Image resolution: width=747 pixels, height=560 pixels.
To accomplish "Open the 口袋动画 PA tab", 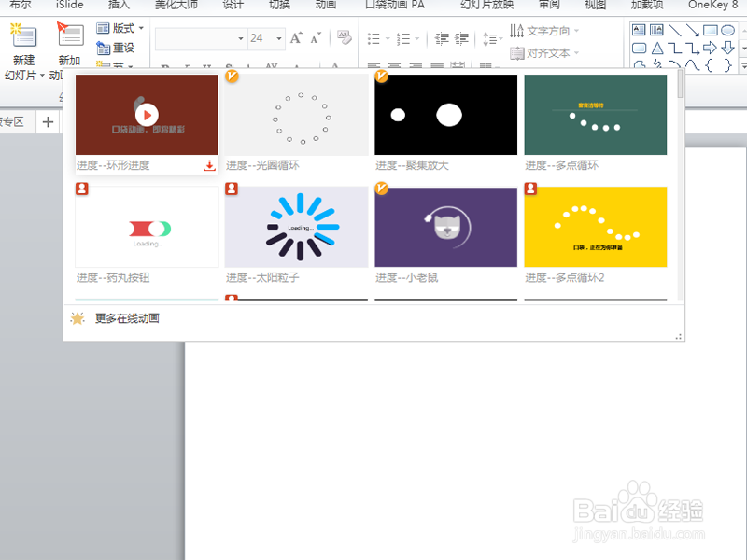I will pos(394,5).
